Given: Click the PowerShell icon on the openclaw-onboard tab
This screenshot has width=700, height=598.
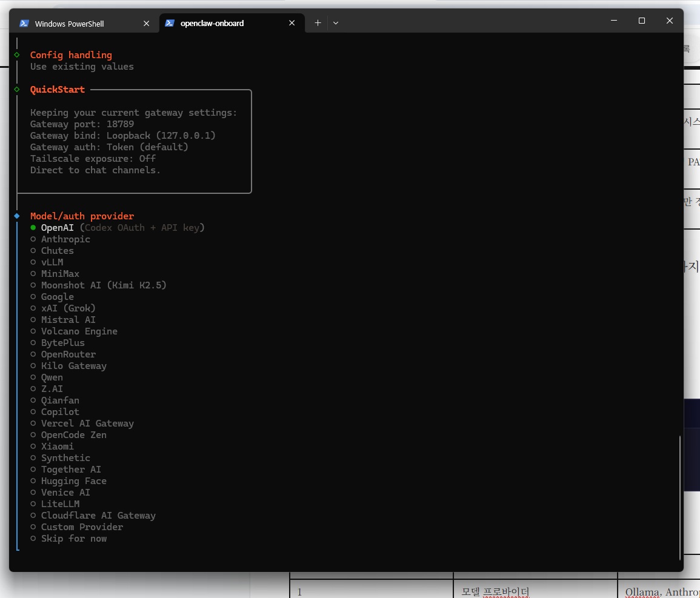Looking at the screenshot, I should (170, 23).
